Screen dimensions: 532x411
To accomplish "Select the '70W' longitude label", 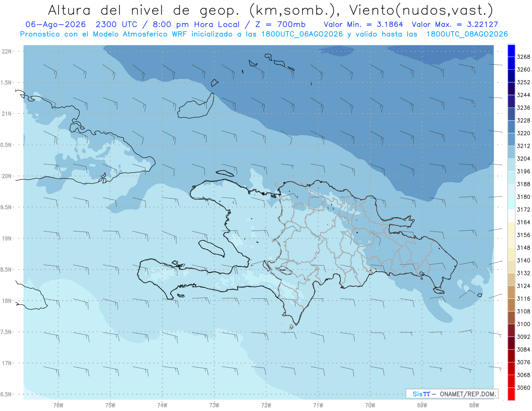I will pyautogui.click(x=370, y=405).
